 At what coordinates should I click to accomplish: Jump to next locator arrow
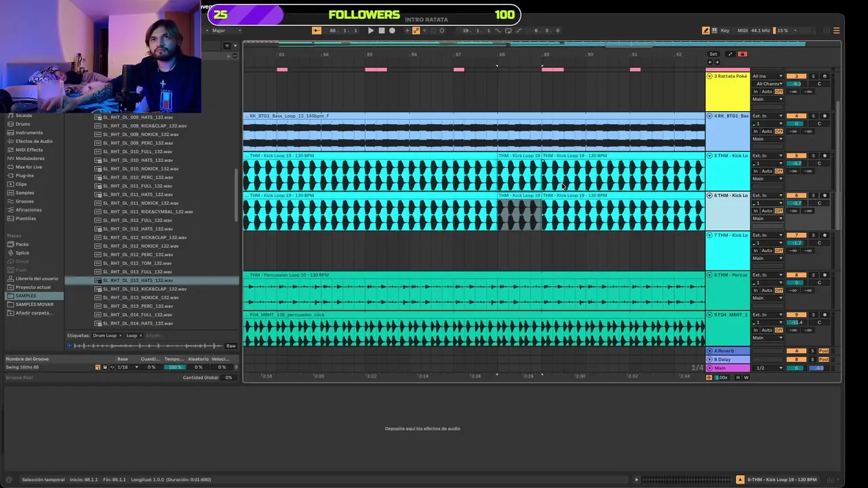coord(717,62)
